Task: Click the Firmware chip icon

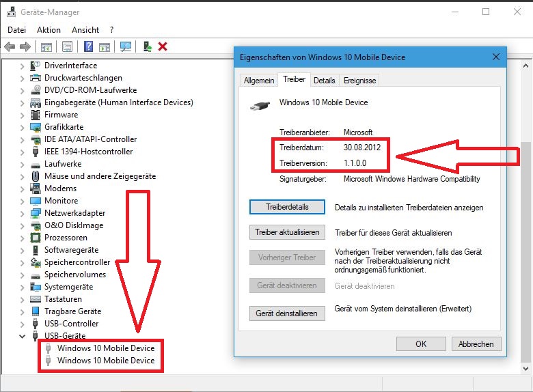Action: click(x=36, y=115)
